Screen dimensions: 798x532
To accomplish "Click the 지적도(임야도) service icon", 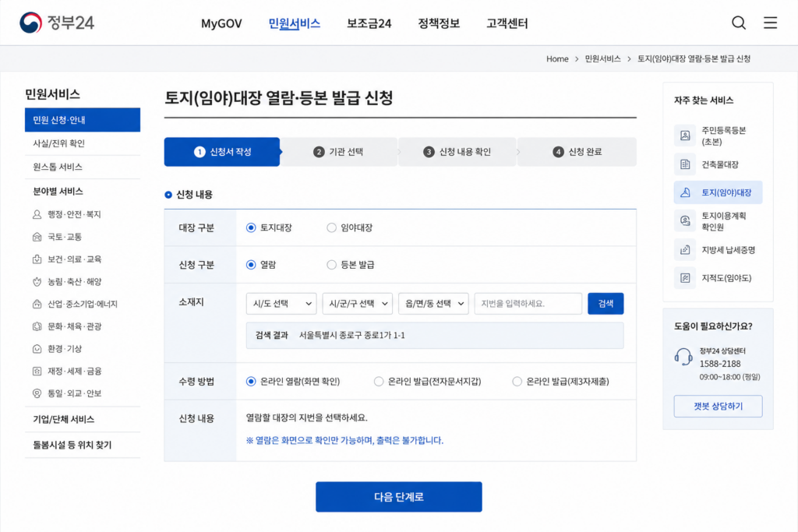I will pyautogui.click(x=685, y=278).
